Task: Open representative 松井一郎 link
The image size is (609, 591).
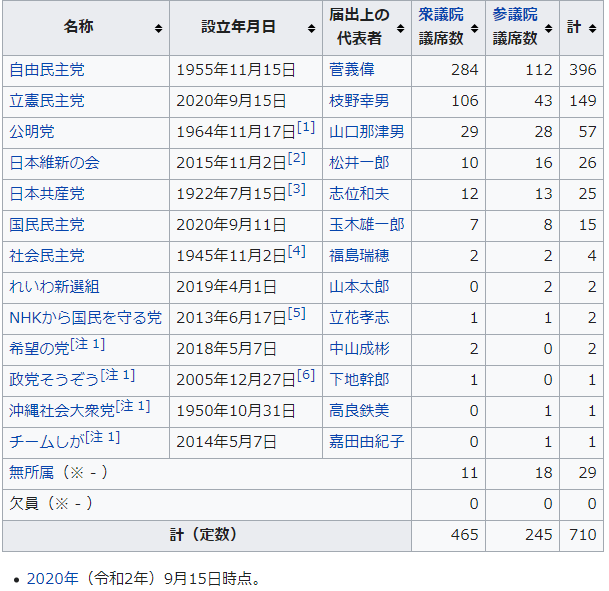Action: pyautogui.click(x=359, y=163)
